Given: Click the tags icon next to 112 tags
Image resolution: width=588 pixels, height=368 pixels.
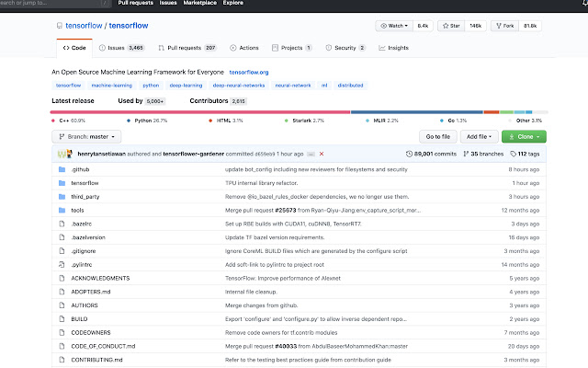Looking at the screenshot, I should pyautogui.click(x=513, y=154).
